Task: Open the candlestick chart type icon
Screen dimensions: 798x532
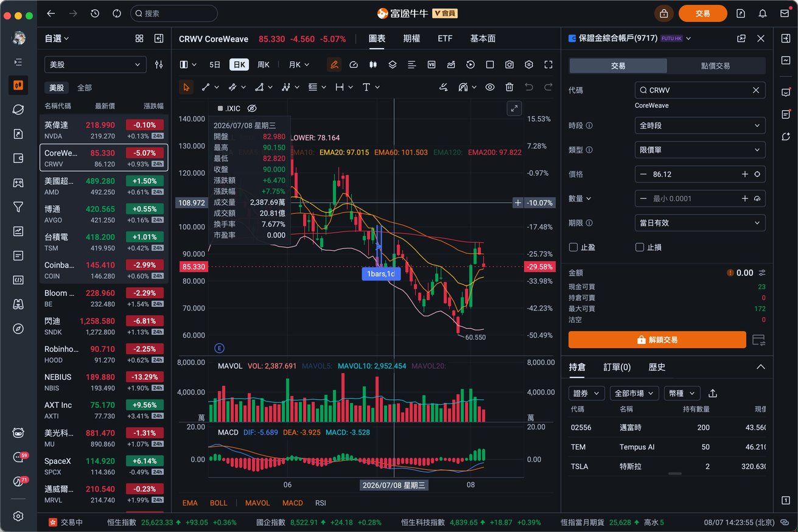Action: 373,65
